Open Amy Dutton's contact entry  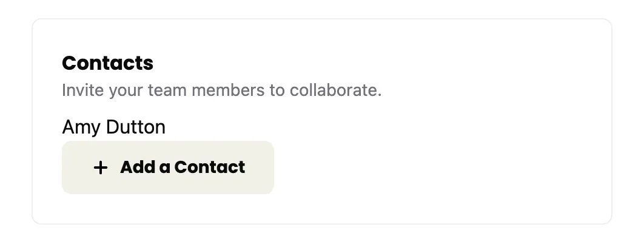(113, 127)
